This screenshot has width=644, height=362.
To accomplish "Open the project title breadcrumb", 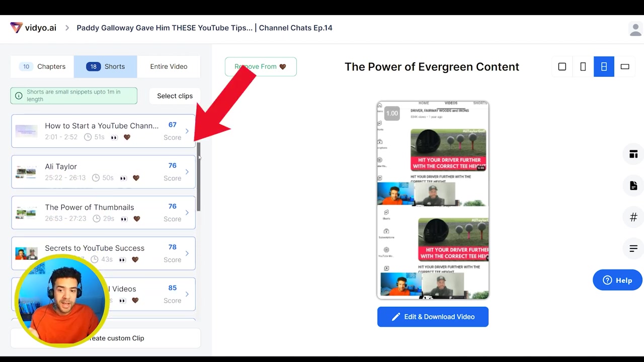I will pos(204,28).
